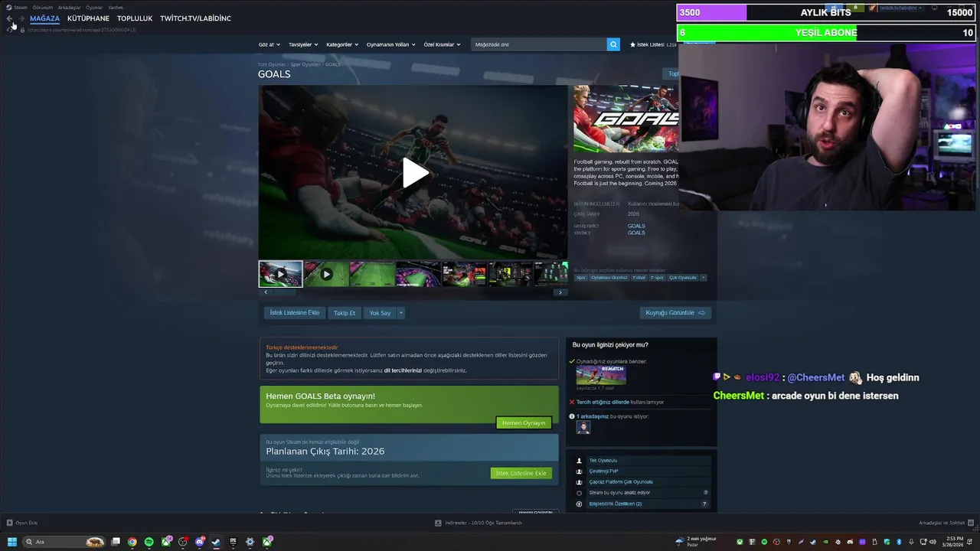Select second video thumbnail in strip
The height and width of the screenshot is (551, 980).
pyautogui.click(x=326, y=274)
